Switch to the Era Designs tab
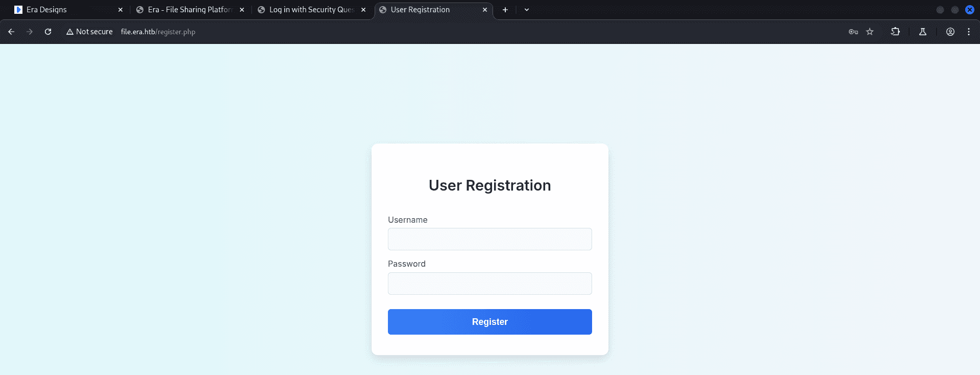Image resolution: width=980 pixels, height=375 pixels. [x=69, y=10]
